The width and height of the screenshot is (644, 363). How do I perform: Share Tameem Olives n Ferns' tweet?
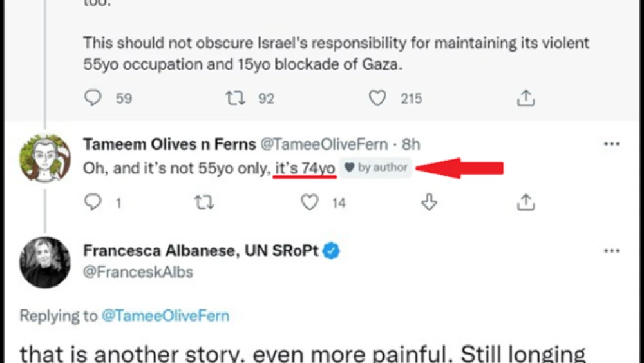pos(526,202)
